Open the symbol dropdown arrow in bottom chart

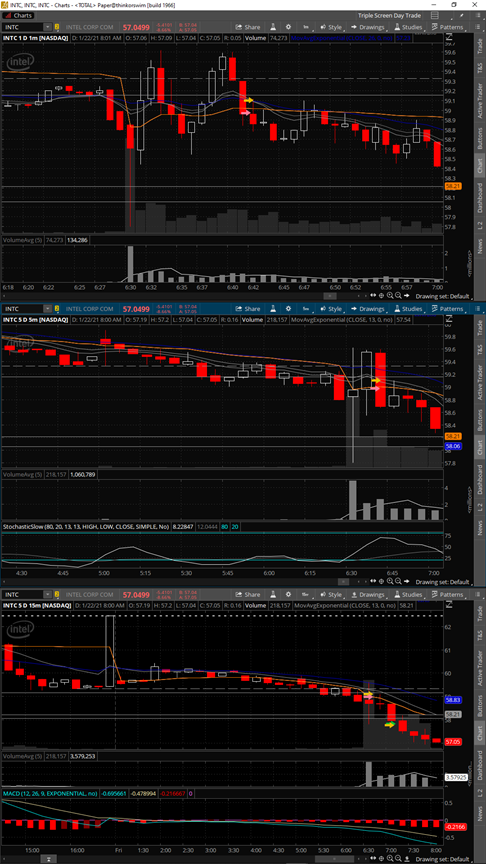[48, 595]
